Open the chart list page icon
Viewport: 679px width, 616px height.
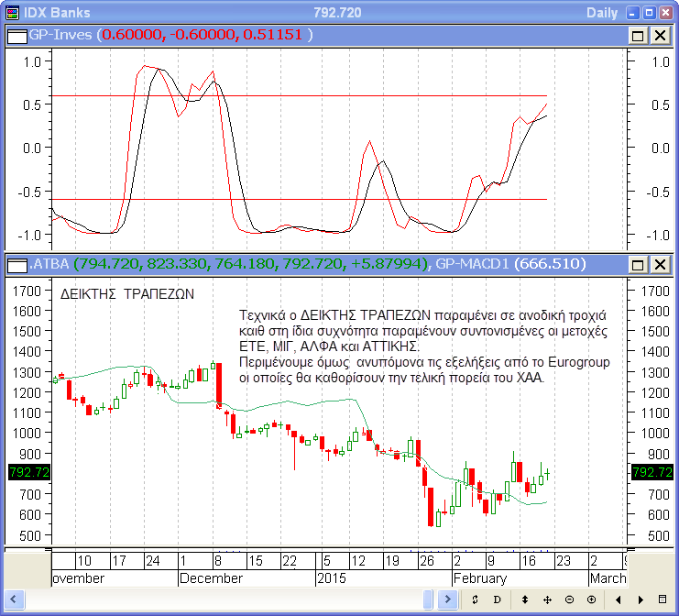(663, 599)
